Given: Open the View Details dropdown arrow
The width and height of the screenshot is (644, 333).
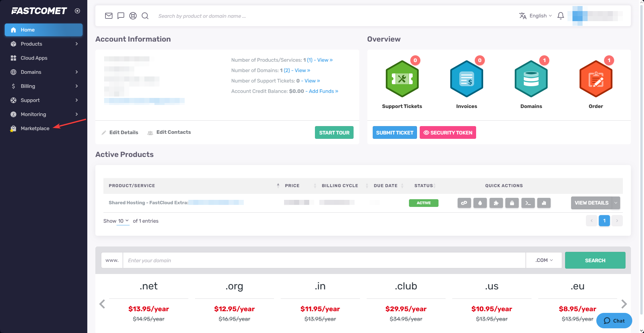Looking at the screenshot, I should 616,203.
